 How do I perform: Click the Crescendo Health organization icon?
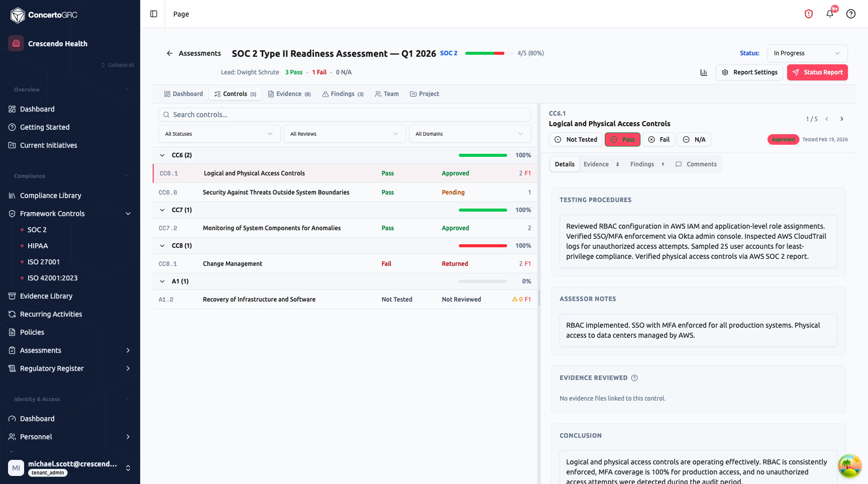[16, 43]
